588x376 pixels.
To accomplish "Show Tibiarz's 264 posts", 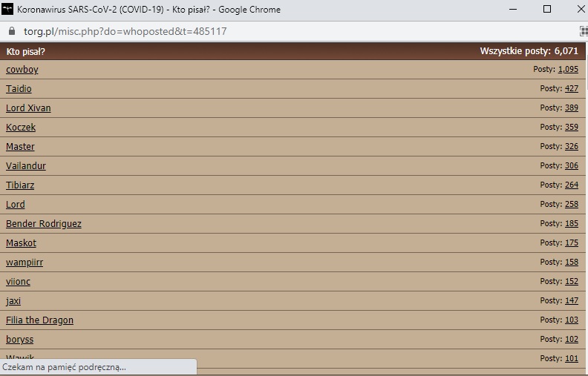I will tap(571, 185).
